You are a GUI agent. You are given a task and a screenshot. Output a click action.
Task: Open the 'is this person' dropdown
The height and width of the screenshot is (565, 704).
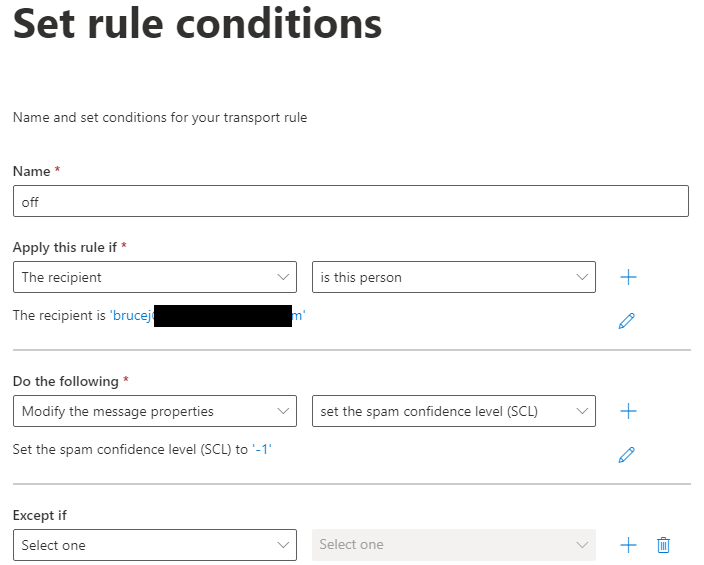coord(454,277)
